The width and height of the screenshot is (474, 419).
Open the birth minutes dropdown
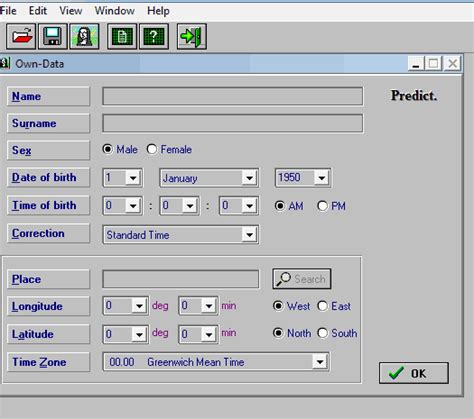pos(190,206)
